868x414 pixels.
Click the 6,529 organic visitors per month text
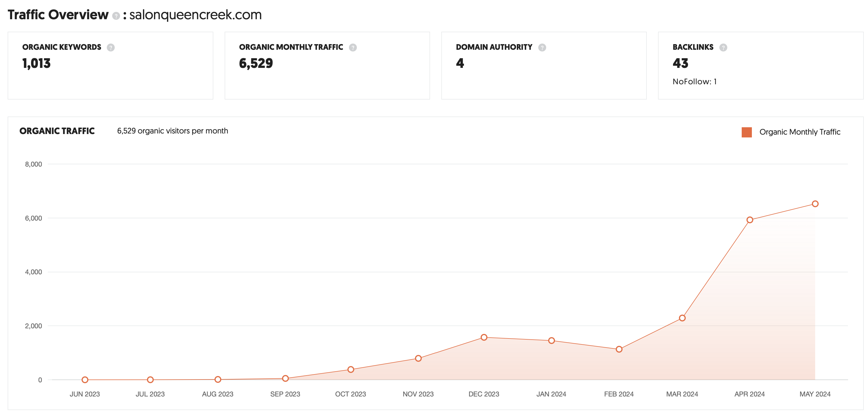click(x=173, y=131)
